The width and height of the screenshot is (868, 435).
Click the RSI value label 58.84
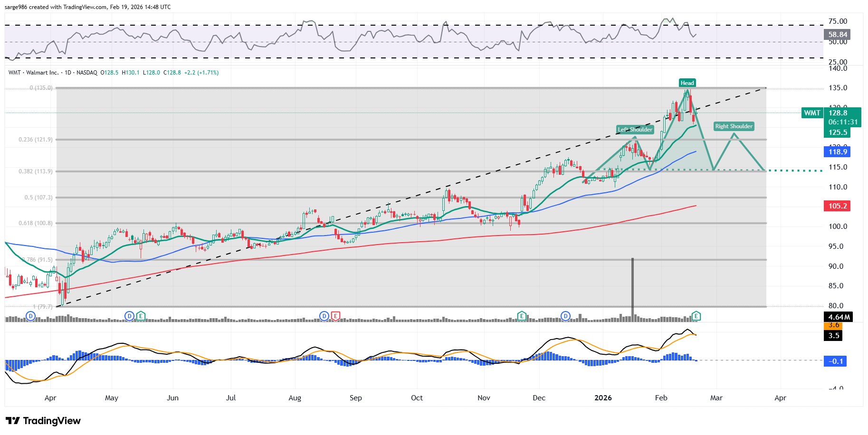click(x=837, y=35)
